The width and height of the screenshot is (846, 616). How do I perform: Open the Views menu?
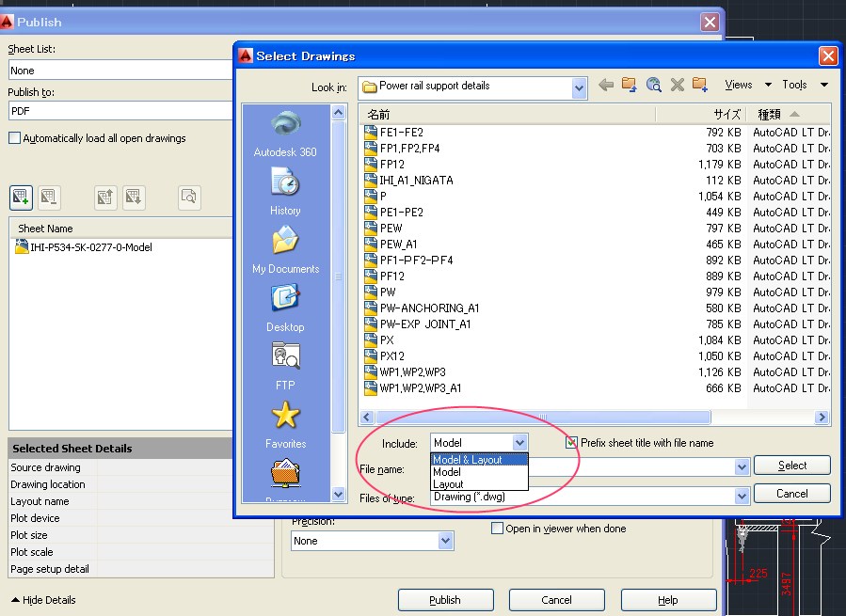[740, 84]
